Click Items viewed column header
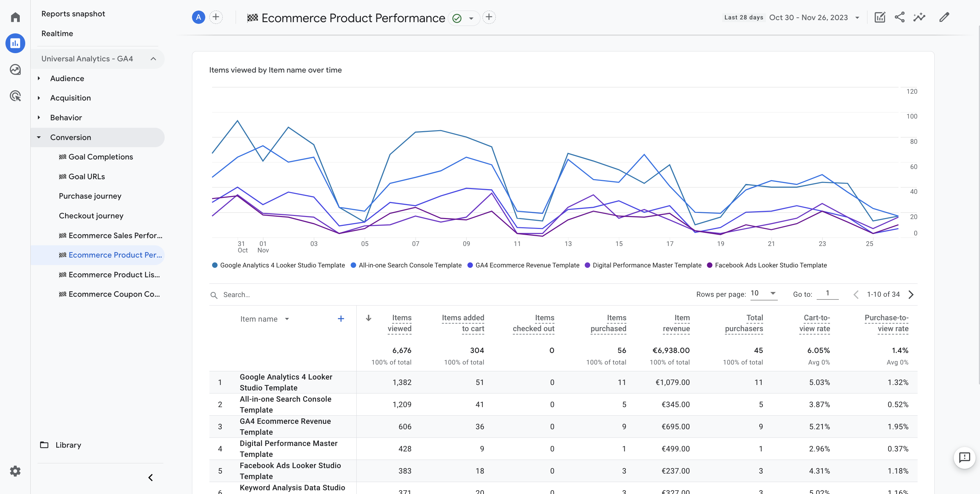This screenshot has width=980, height=494. click(399, 323)
